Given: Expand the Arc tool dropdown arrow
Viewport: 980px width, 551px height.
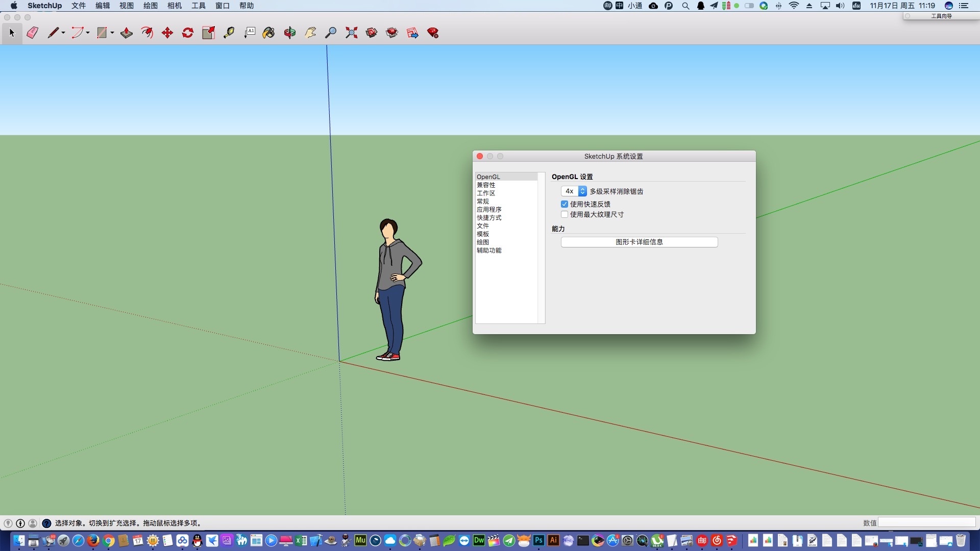Looking at the screenshot, I should (88, 33).
